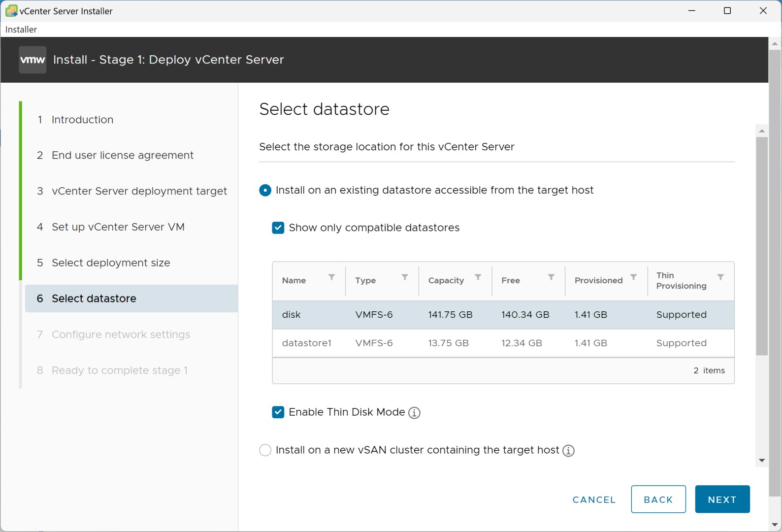This screenshot has height=532, width=782.
Task: Uncheck Enable Thin Disk Mode
Action: [x=278, y=412]
